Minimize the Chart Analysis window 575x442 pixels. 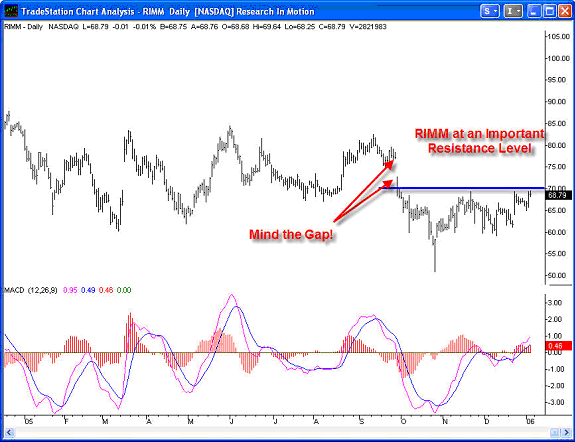click(534, 11)
